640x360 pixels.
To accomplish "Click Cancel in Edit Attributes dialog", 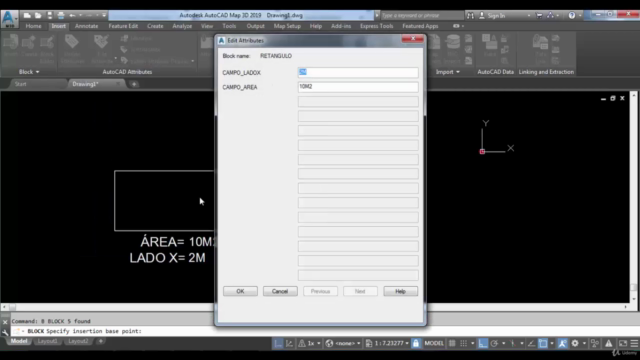I will 280,291.
